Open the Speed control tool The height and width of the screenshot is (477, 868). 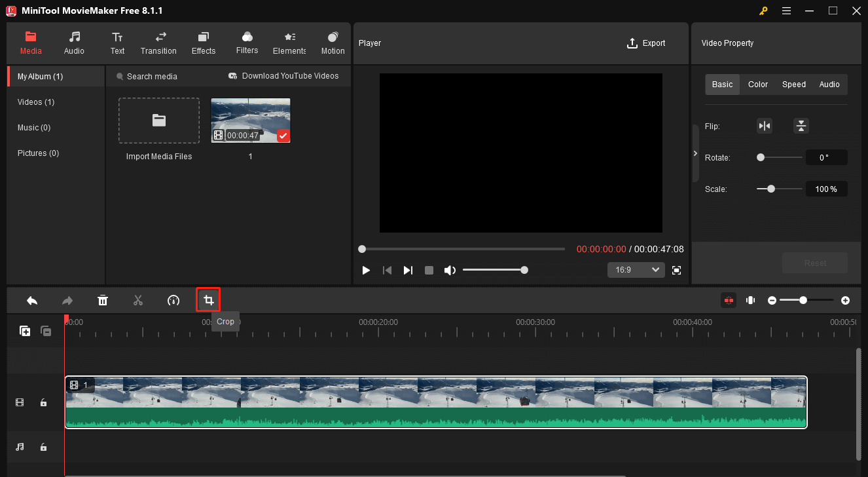tap(173, 300)
